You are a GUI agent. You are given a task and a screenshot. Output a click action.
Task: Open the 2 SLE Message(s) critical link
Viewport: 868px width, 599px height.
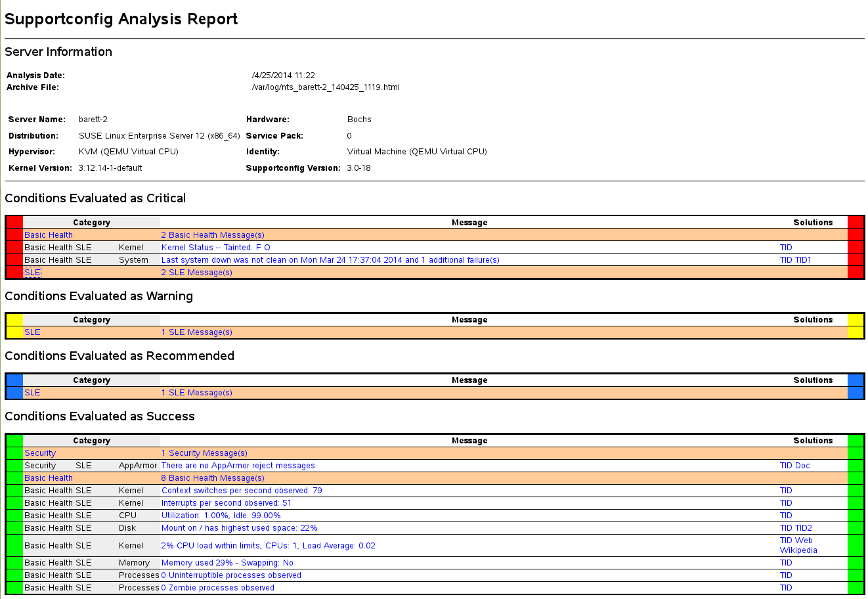coord(196,272)
